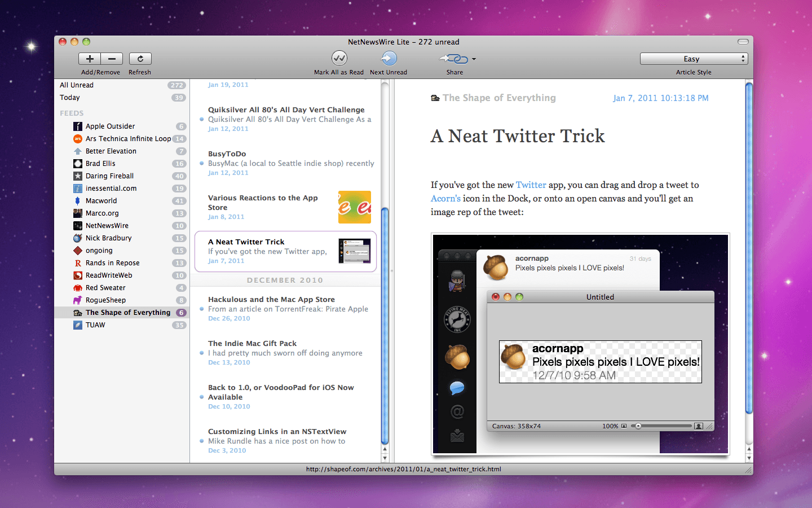The width and height of the screenshot is (812, 508).
Task: Open the Share dropdown arrow
Action: (474, 59)
